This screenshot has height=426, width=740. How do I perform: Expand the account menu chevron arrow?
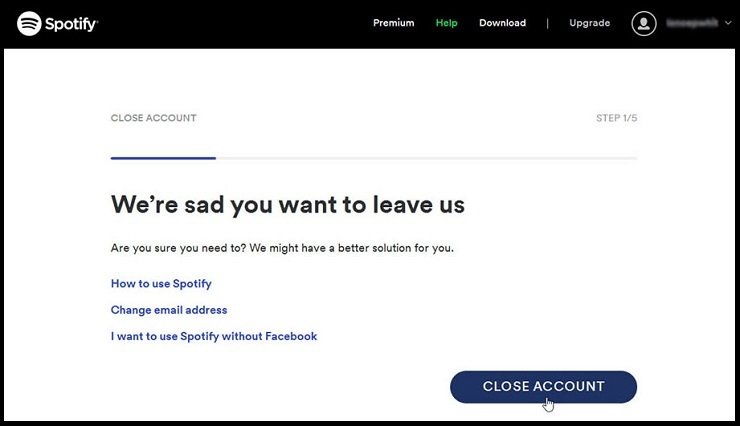coord(728,23)
